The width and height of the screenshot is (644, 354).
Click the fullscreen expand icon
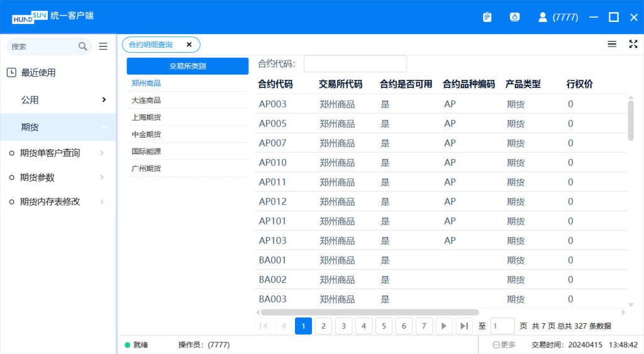633,44
